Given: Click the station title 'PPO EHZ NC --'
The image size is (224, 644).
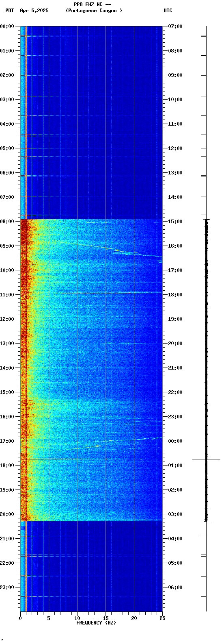Looking at the screenshot, I should click(x=93, y=4).
